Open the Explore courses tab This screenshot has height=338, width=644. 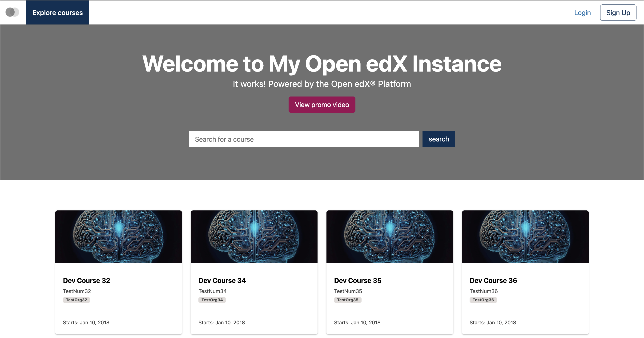click(x=57, y=13)
